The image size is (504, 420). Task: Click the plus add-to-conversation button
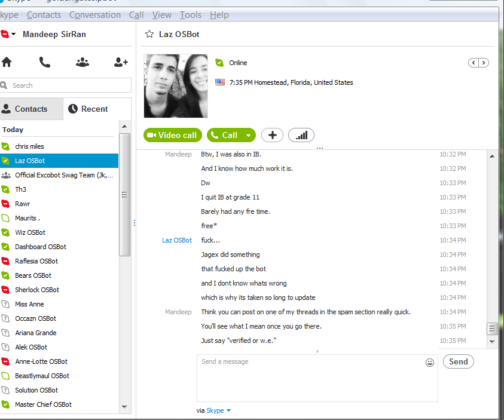[272, 135]
